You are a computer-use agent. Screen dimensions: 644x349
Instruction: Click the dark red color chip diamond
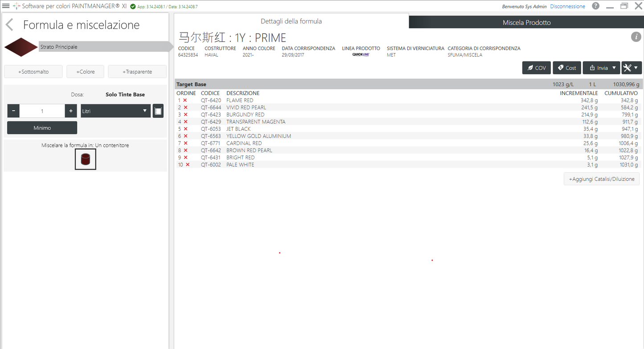coord(21,47)
